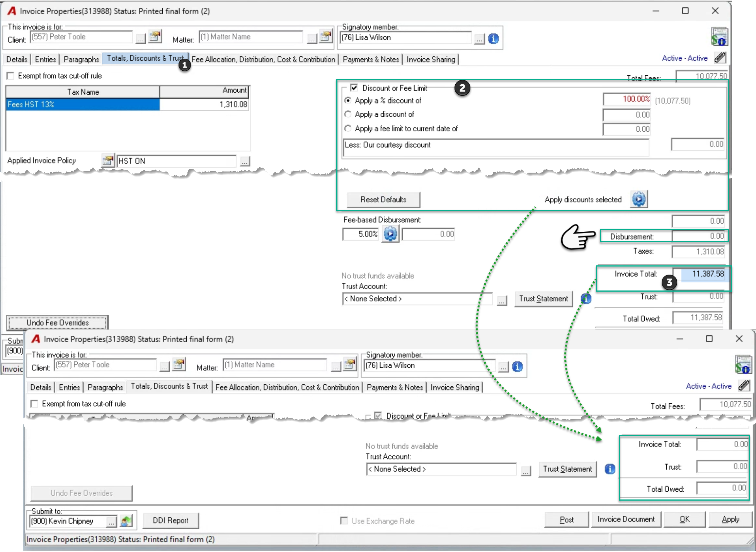Image resolution: width=756 pixels, height=552 pixels.
Task: Open invoice info icon in lower window
Action: click(743, 364)
